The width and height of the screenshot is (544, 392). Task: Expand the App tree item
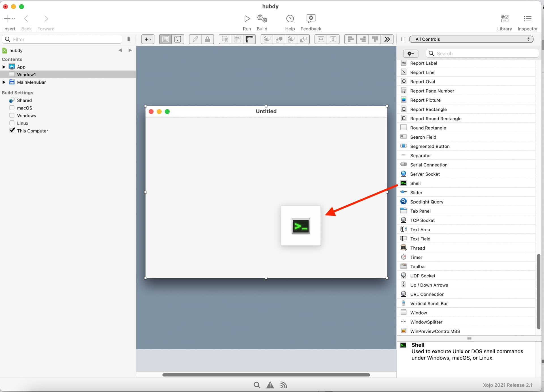pyautogui.click(x=4, y=67)
